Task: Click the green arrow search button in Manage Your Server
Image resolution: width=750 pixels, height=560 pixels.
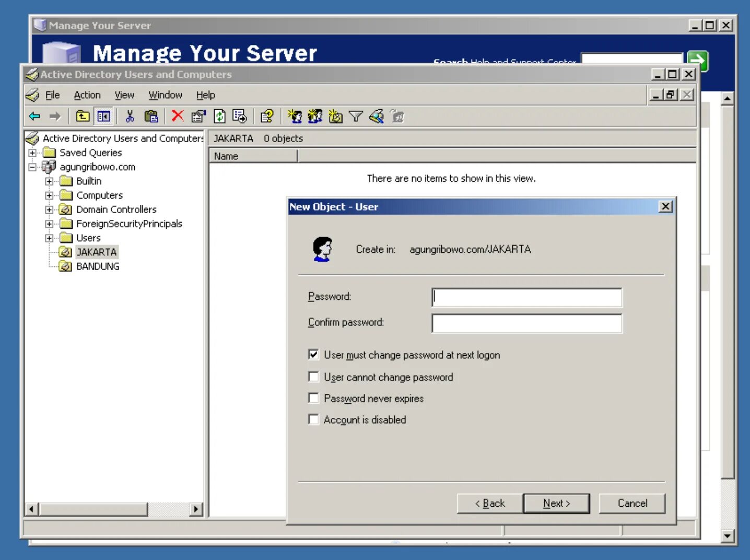Action: 698,61
